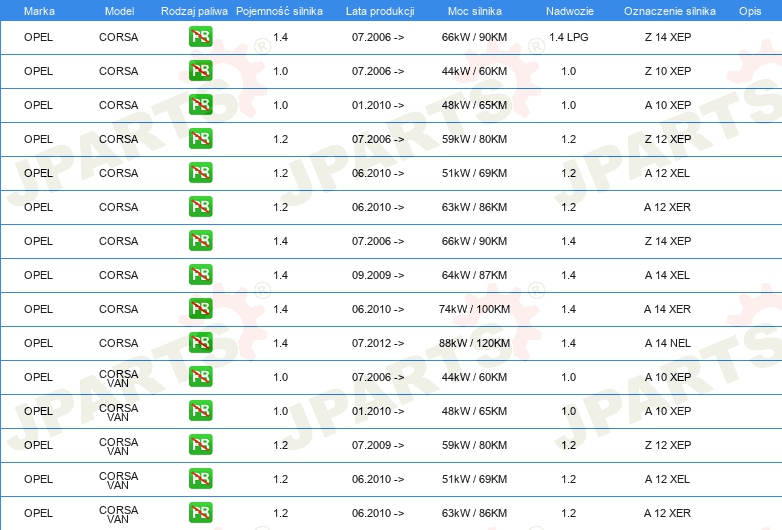Click the Oznaczenie silnika column header
This screenshot has height=530, width=782.
click(x=669, y=10)
